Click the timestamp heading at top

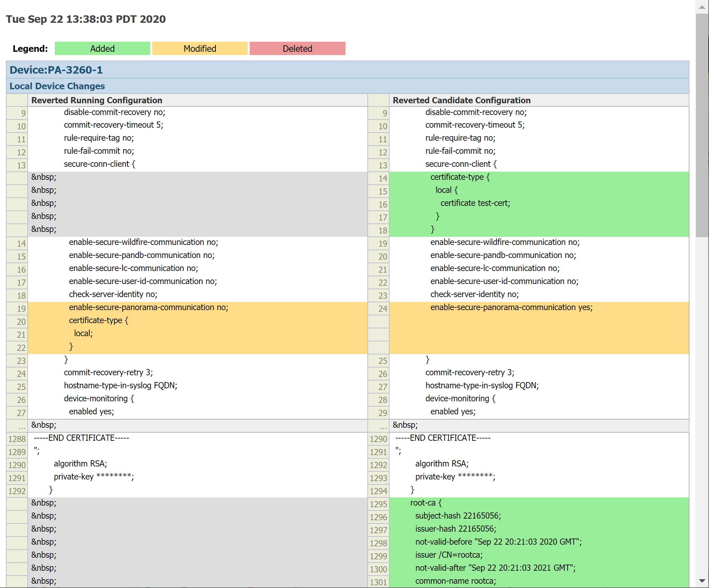tap(86, 19)
